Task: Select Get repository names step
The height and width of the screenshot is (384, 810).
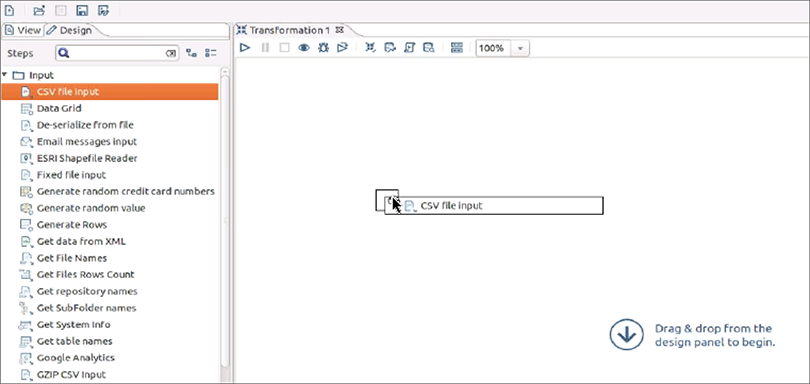Action: tap(87, 291)
